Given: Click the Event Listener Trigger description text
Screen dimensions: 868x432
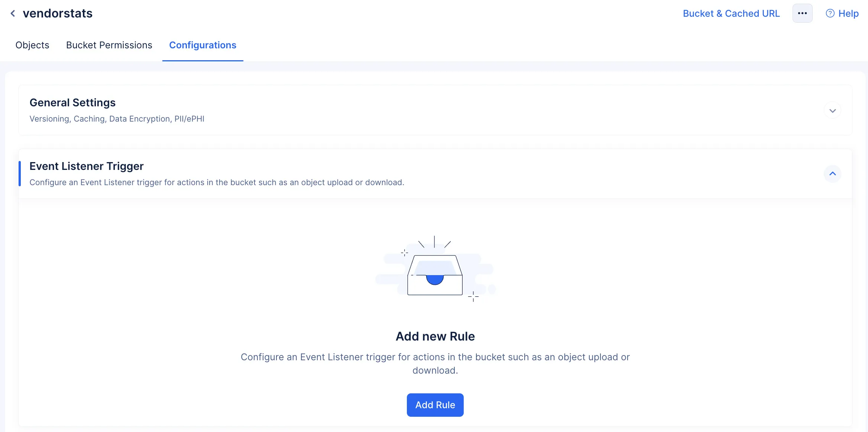Looking at the screenshot, I should [x=217, y=182].
